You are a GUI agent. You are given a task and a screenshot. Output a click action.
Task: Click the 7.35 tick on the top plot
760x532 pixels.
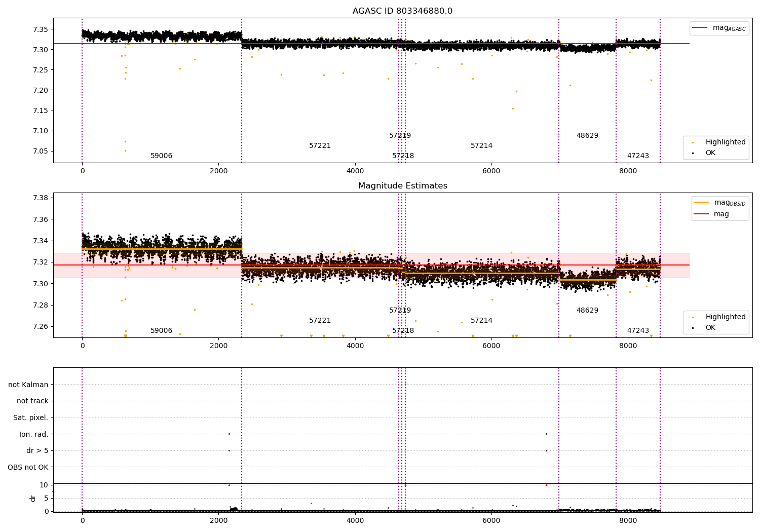coord(40,29)
